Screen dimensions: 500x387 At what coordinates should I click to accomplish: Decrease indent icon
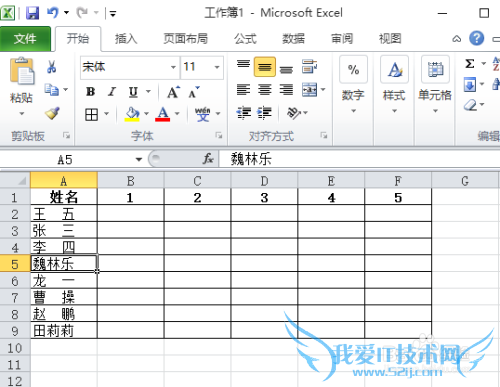(x=244, y=113)
